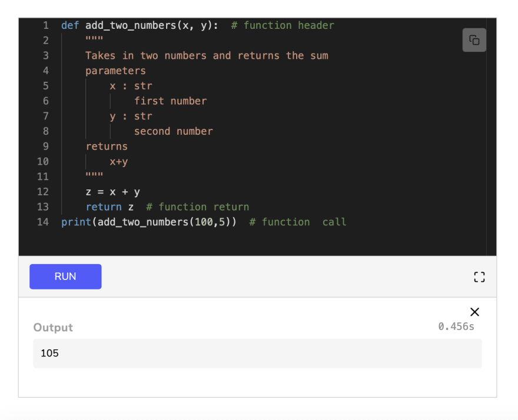Click the output value 105

pos(49,353)
